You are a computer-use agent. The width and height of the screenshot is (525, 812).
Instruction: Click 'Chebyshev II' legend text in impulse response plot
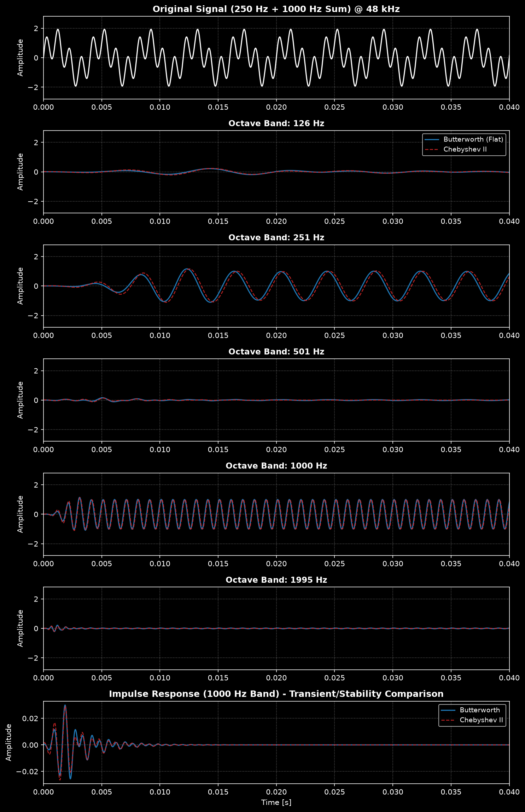[x=481, y=720]
